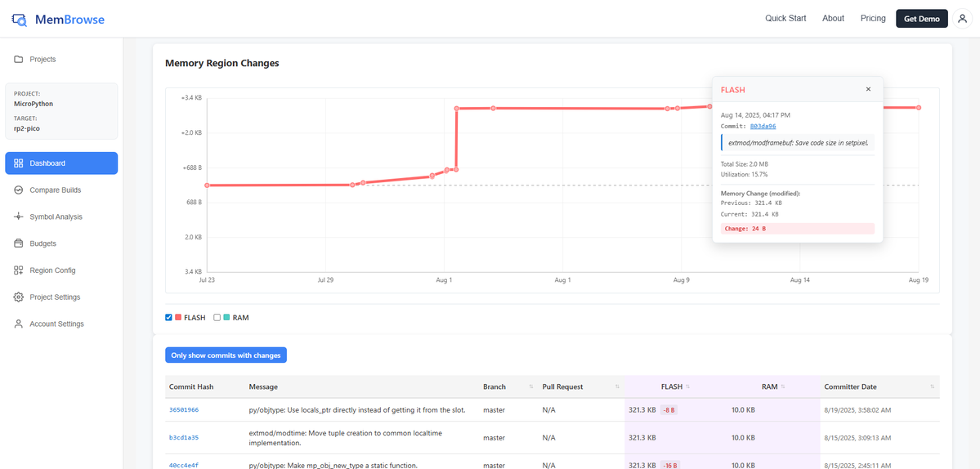Open commit hash b3cd1a35

[184, 438]
